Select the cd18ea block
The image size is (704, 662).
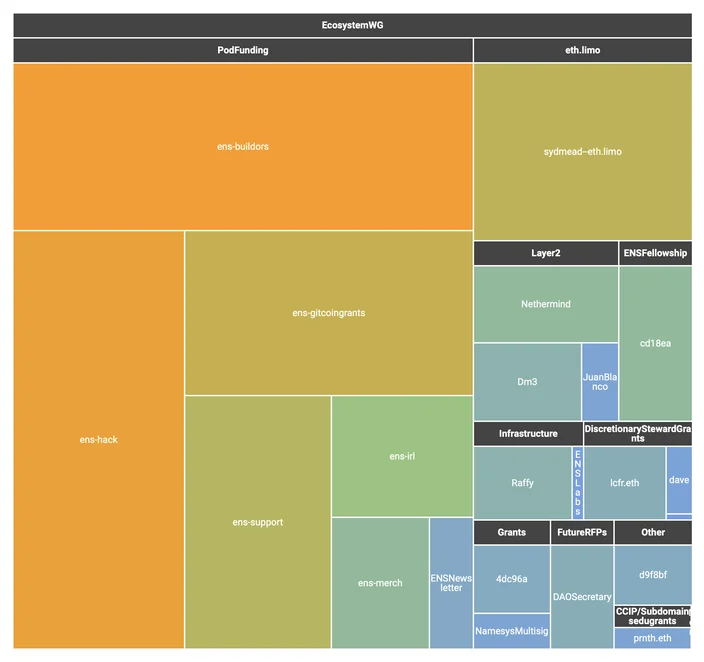656,343
